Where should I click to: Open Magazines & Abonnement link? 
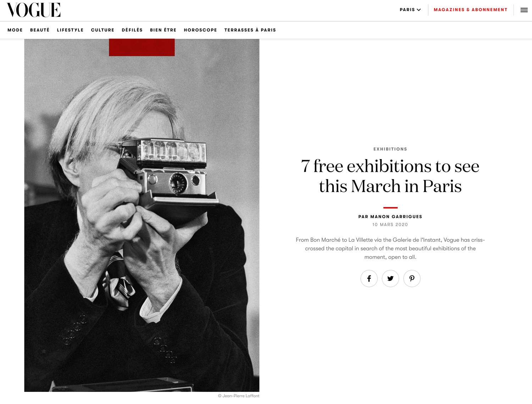470,10
